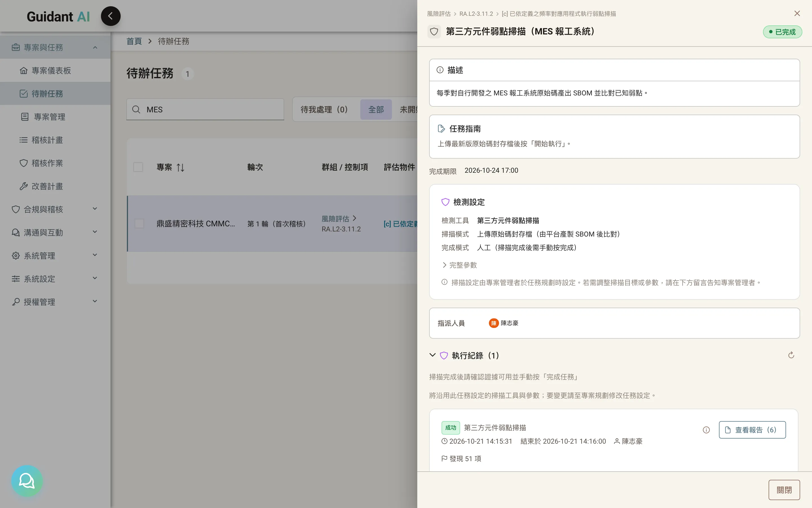Click the 關閉 button

point(784,490)
